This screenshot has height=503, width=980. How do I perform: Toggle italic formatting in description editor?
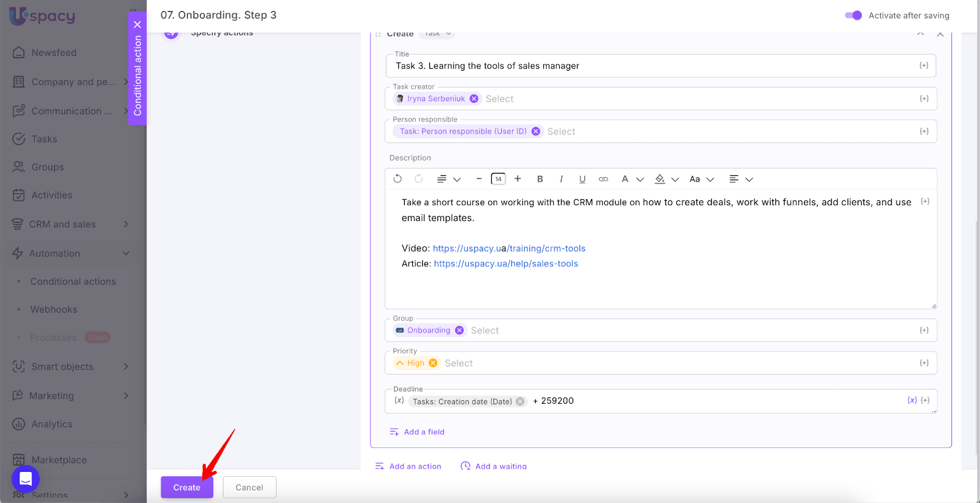561,179
